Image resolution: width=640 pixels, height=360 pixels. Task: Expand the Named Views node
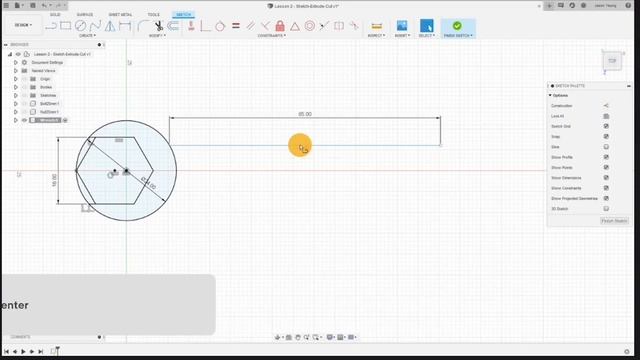(x=16, y=71)
